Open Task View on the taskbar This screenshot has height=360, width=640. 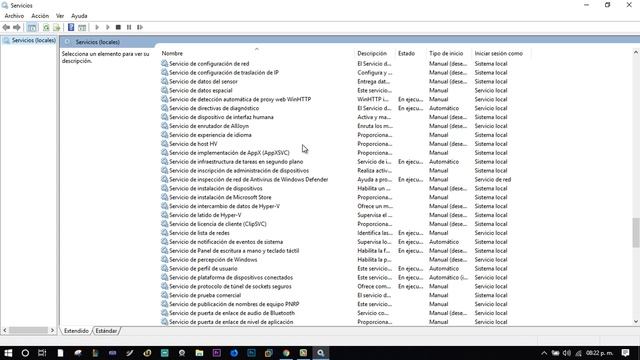42,353
